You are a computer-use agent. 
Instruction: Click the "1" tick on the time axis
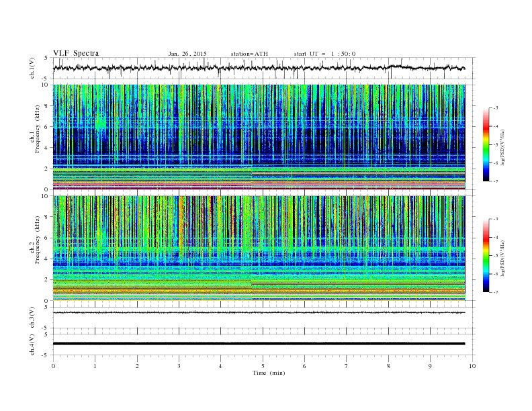pos(95,366)
